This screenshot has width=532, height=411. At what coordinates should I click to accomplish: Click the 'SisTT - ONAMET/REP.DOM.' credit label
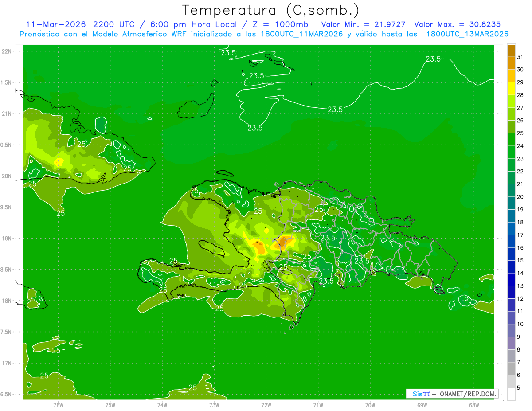click(x=452, y=394)
